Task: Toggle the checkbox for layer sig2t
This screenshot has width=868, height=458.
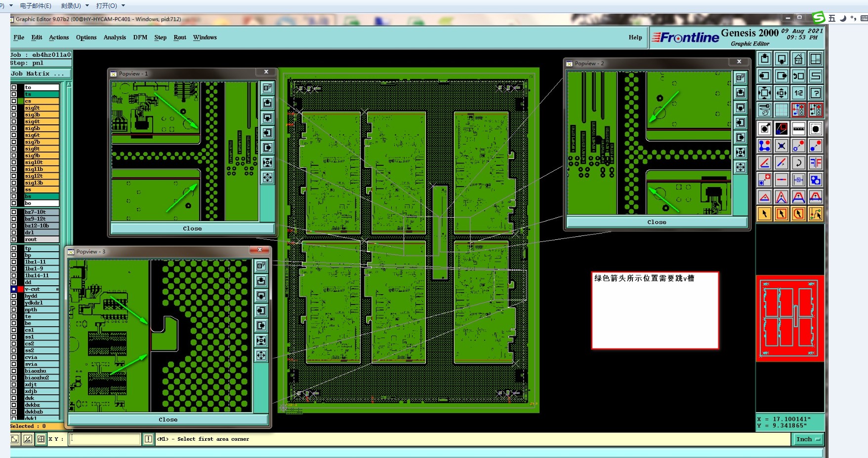Action: (14, 108)
